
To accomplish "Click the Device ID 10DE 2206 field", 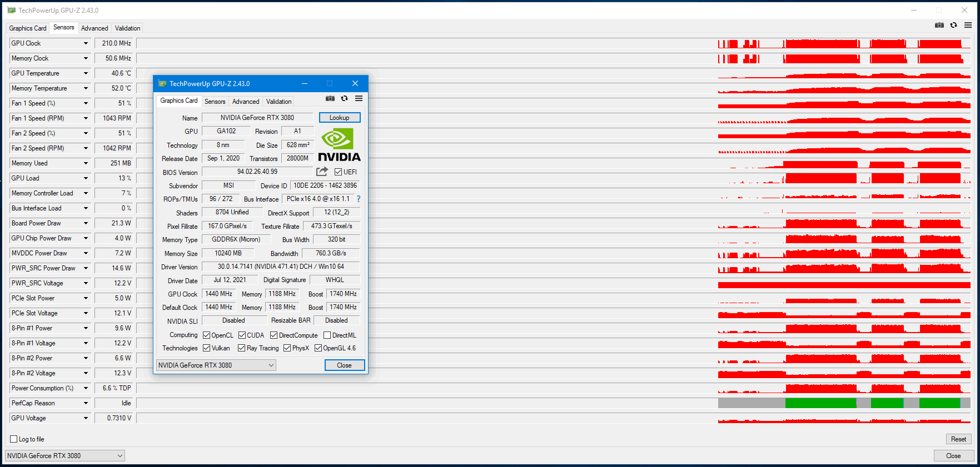I will [x=325, y=185].
